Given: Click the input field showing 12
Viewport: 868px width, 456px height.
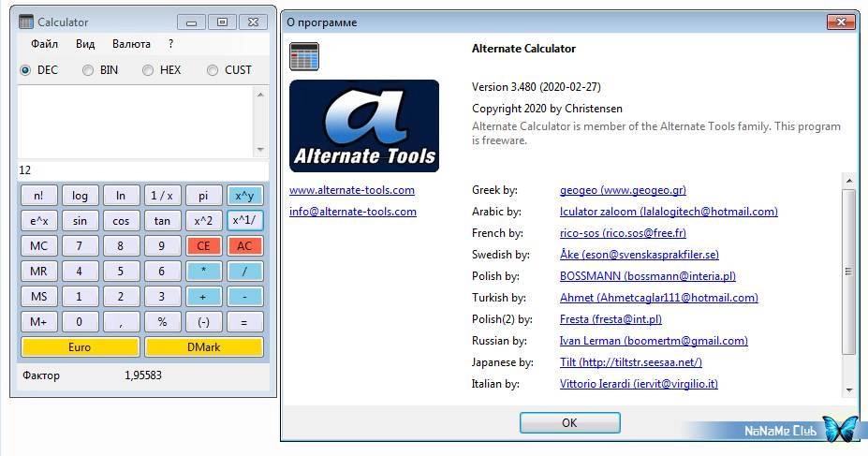Looking at the screenshot, I should [x=143, y=170].
